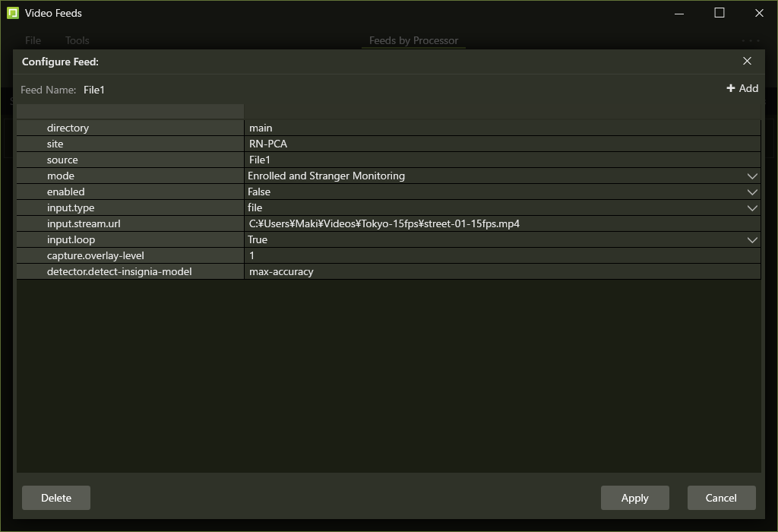This screenshot has width=778, height=532.
Task: Expand the mode dropdown
Action: tap(752, 176)
